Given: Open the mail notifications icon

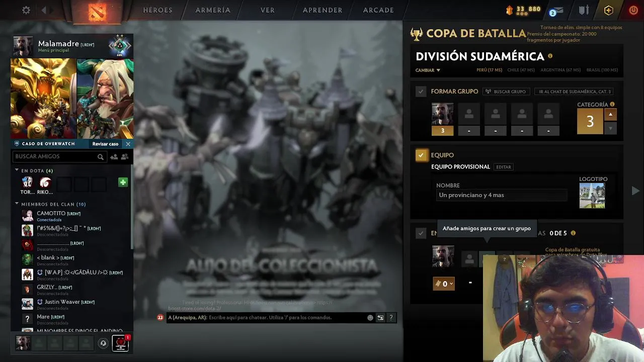Looking at the screenshot, I should pyautogui.click(x=556, y=11).
